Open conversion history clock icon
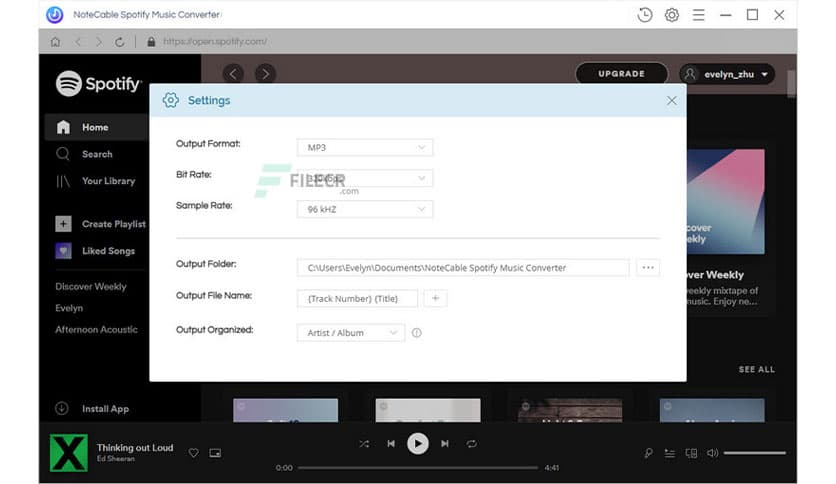The width and height of the screenshot is (836, 484). coord(645,15)
